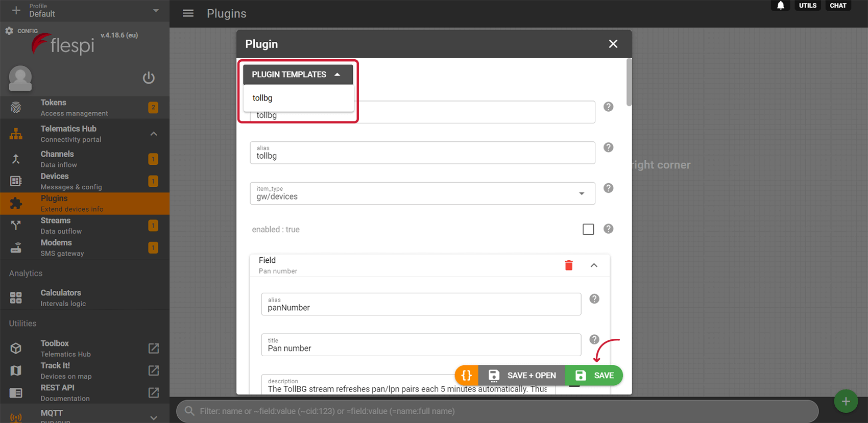Open Modems SMS gateway

[85, 247]
